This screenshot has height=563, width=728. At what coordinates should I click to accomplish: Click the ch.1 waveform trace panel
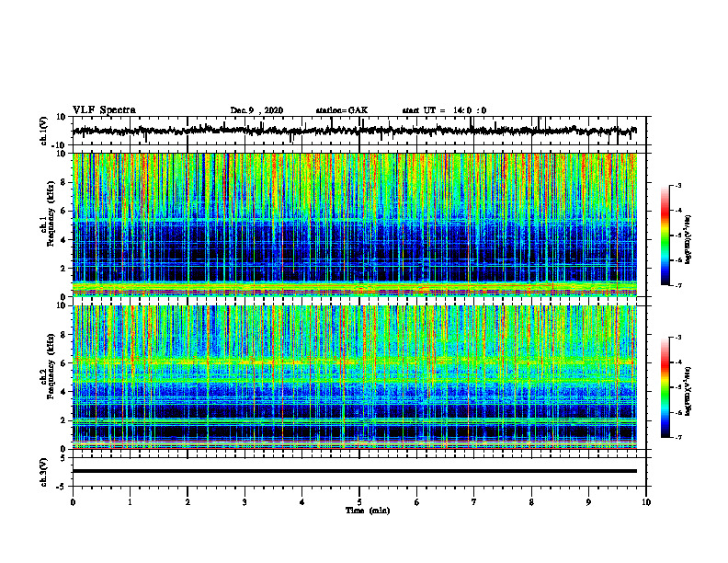359,131
